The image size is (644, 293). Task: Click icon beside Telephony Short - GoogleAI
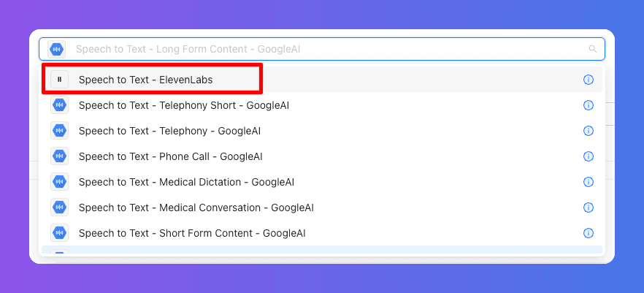pos(60,105)
